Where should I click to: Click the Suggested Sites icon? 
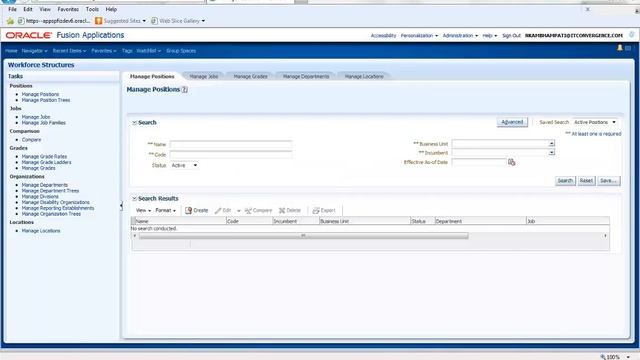(x=98, y=21)
